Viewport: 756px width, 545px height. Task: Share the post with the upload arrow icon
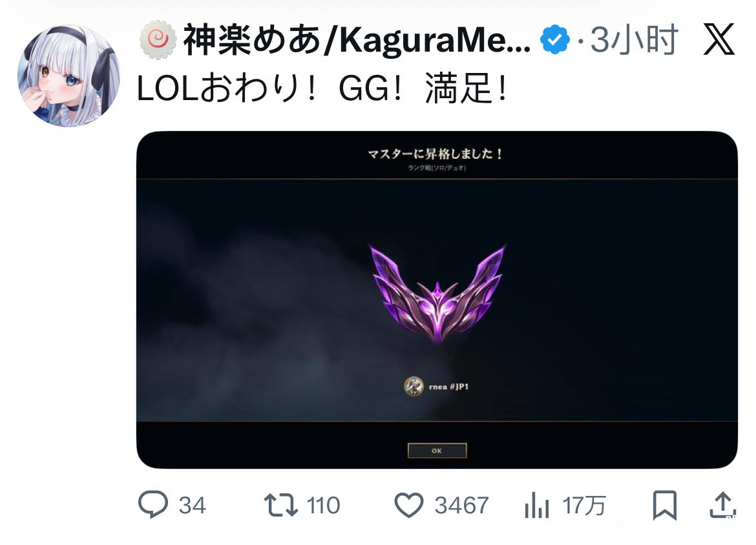click(x=722, y=504)
